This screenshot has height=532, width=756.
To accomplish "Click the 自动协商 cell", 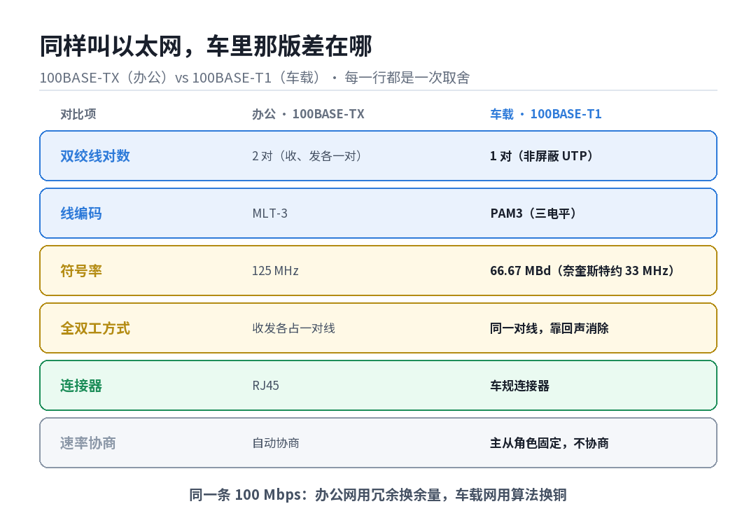I will click(x=276, y=443).
